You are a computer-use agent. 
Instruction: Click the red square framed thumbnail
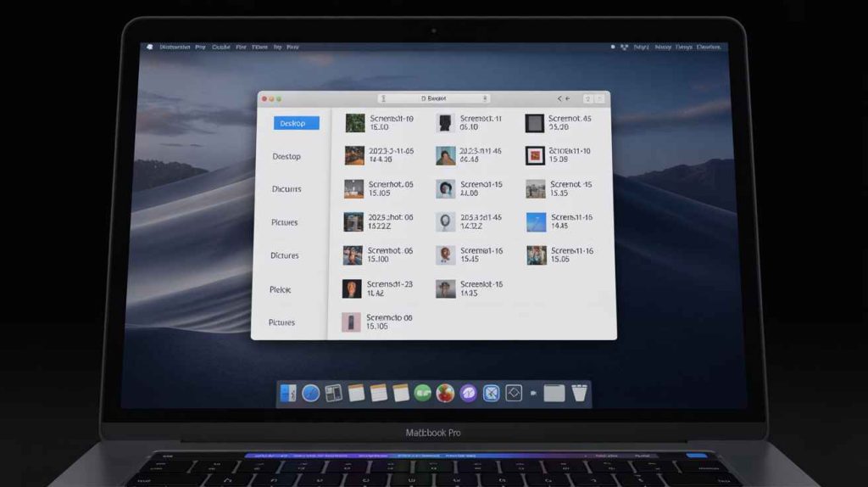[535, 155]
